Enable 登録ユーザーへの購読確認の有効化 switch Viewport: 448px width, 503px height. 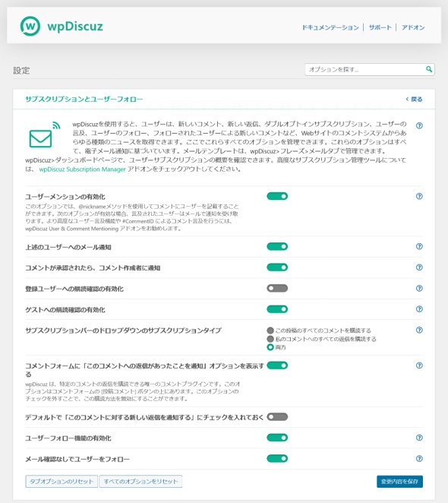(x=277, y=288)
